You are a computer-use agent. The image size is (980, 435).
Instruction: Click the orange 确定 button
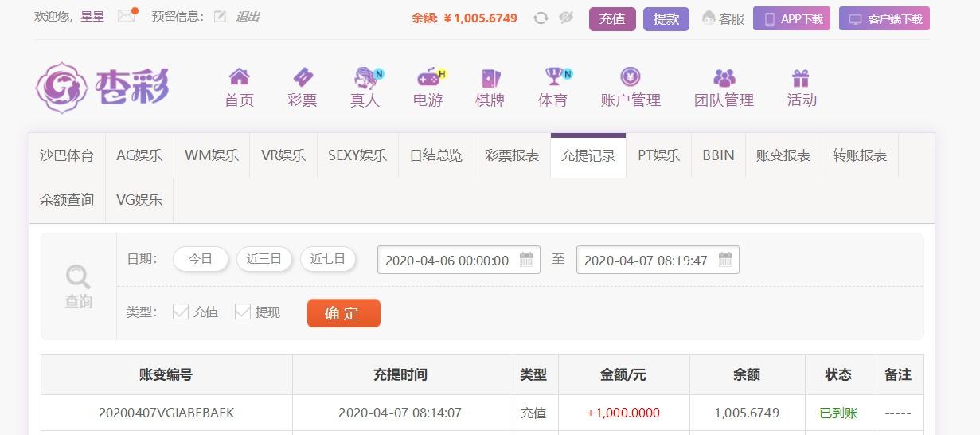344,313
